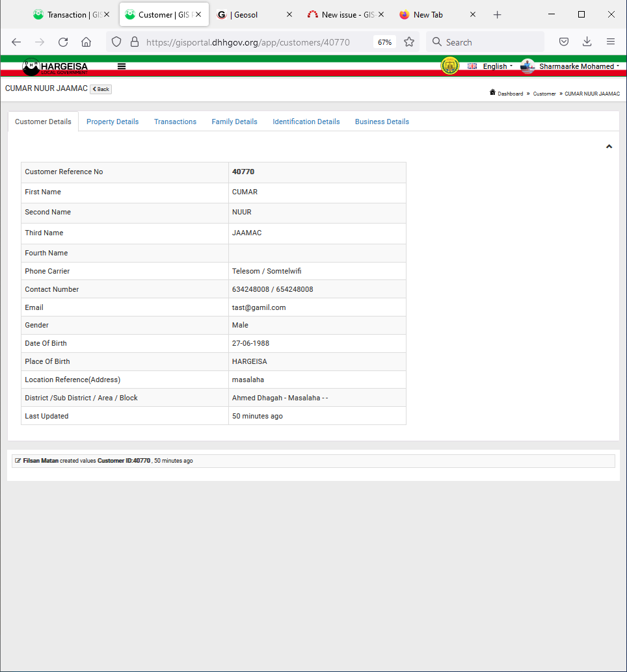
Task: Open the Business Details tab
Action: click(382, 122)
